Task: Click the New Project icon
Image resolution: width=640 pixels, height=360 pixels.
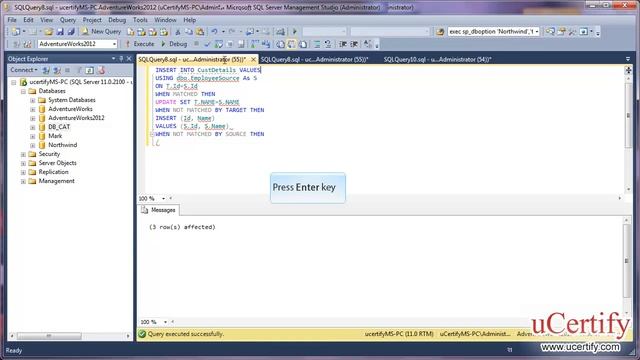Action: coord(16,31)
